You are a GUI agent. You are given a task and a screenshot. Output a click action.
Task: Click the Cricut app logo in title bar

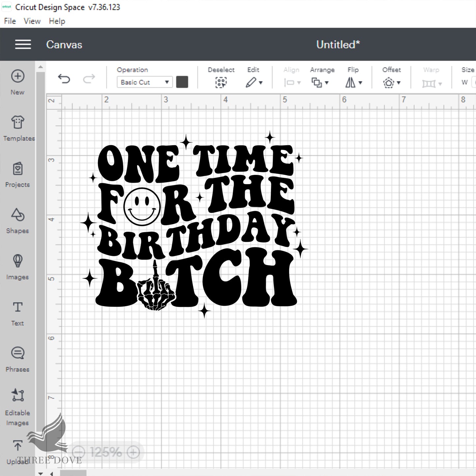(6, 7)
